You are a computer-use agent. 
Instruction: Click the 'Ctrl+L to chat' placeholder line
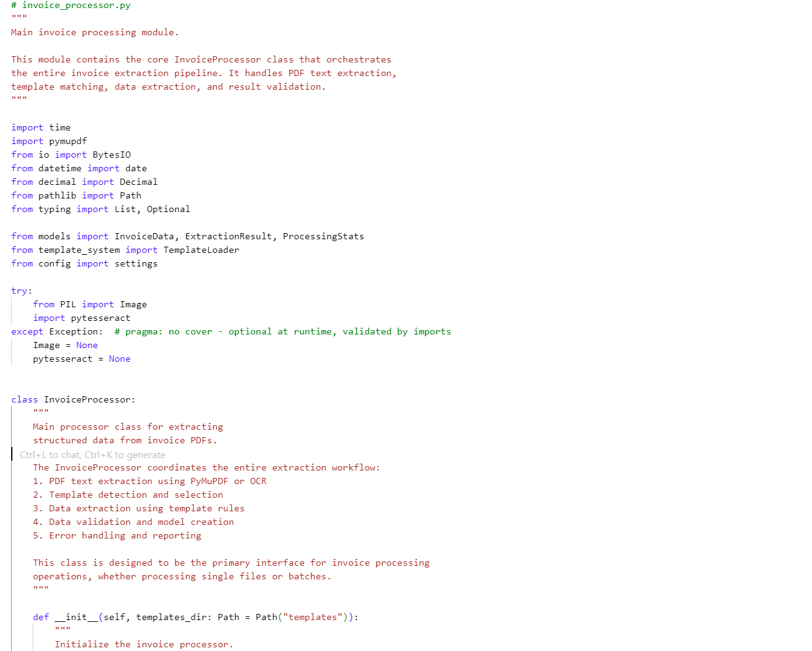tap(92, 455)
